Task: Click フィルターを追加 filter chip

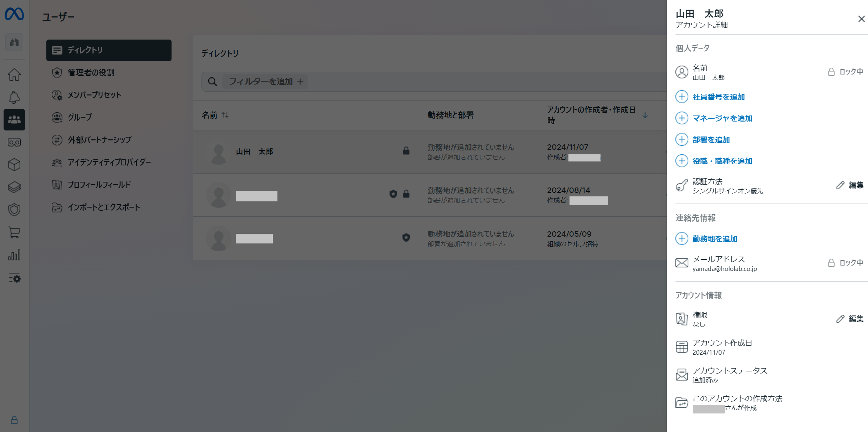Action: tap(265, 82)
